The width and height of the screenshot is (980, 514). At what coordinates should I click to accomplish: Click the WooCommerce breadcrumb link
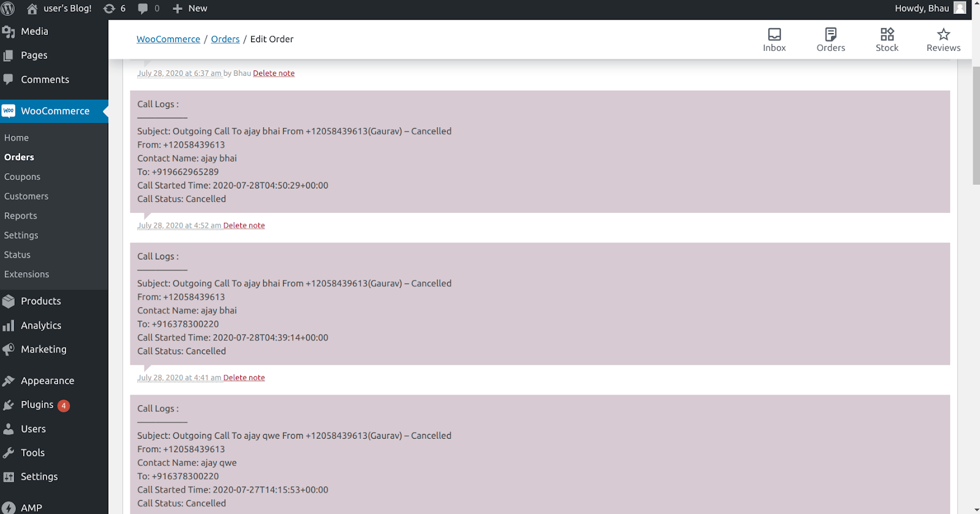coord(168,39)
